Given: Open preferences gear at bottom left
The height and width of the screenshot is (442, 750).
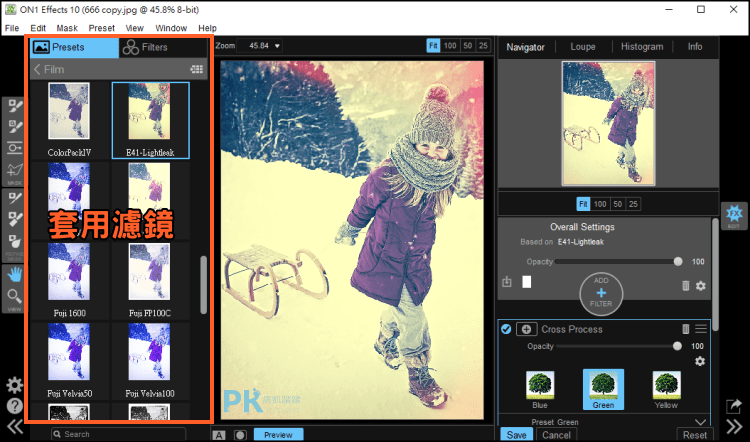Looking at the screenshot, I should point(14,385).
